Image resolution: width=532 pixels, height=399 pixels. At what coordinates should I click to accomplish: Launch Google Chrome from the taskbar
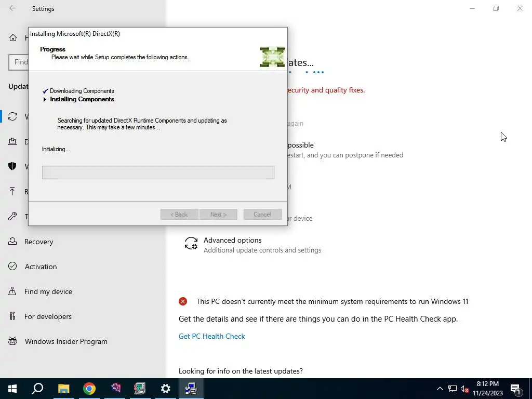click(89, 389)
